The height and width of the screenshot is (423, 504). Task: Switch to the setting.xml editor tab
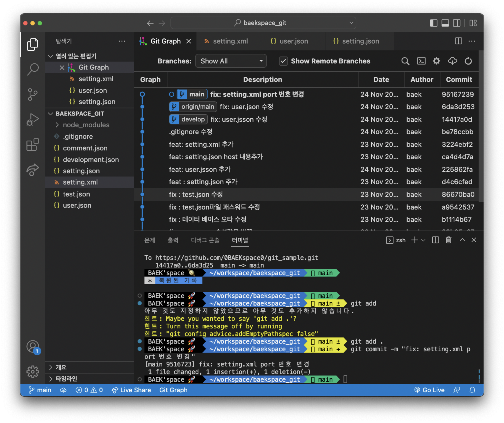[x=230, y=41]
